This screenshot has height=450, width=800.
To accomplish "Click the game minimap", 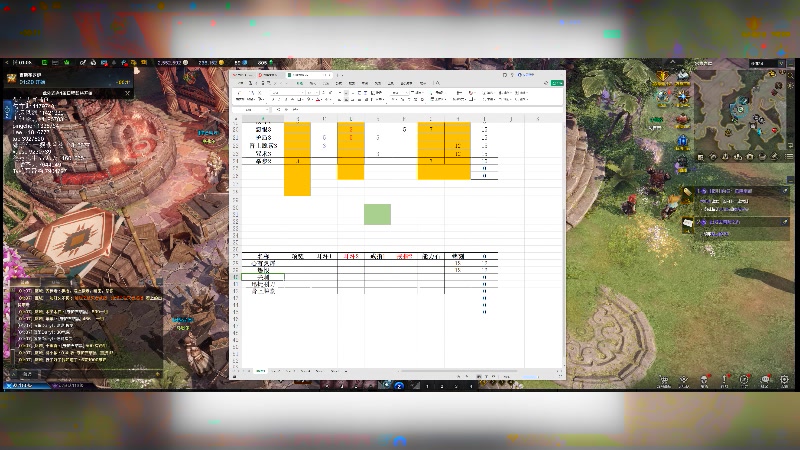I will (740, 110).
